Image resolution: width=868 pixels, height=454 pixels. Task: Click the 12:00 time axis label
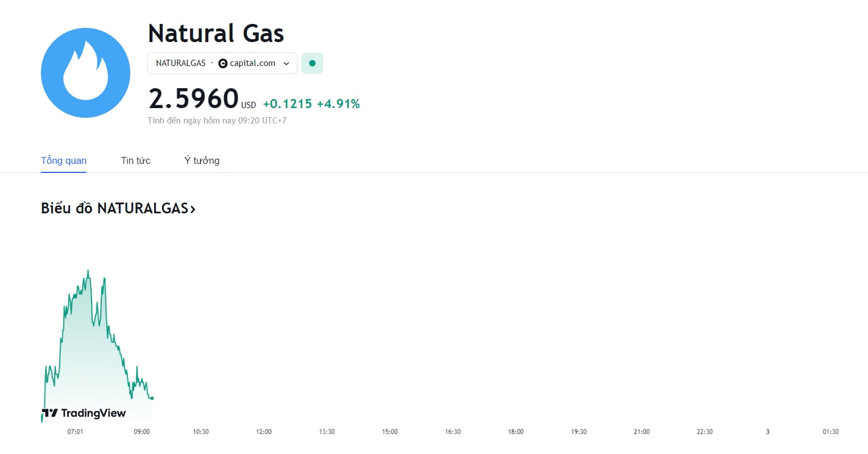click(x=264, y=432)
